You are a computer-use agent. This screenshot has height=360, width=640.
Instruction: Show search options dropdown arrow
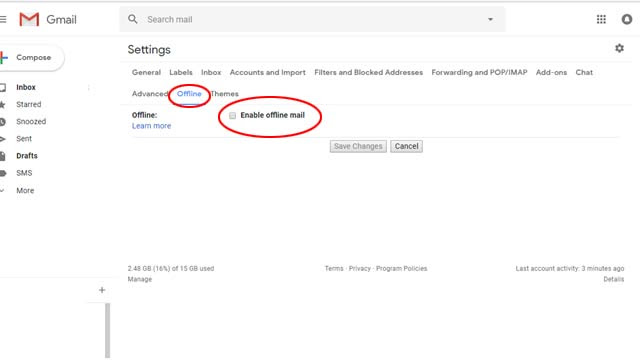(490, 19)
